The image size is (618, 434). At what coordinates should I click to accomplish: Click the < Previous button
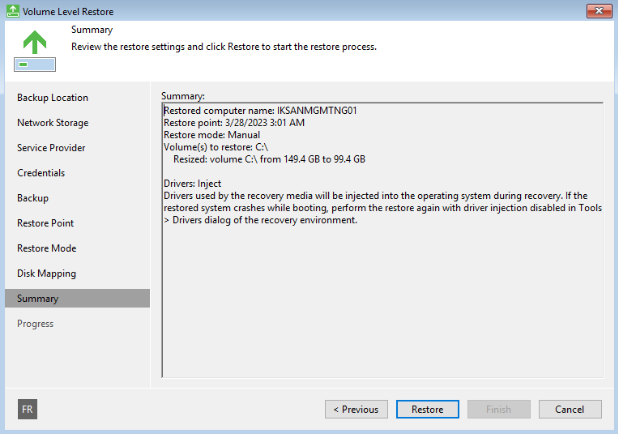pyautogui.click(x=356, y=409)
